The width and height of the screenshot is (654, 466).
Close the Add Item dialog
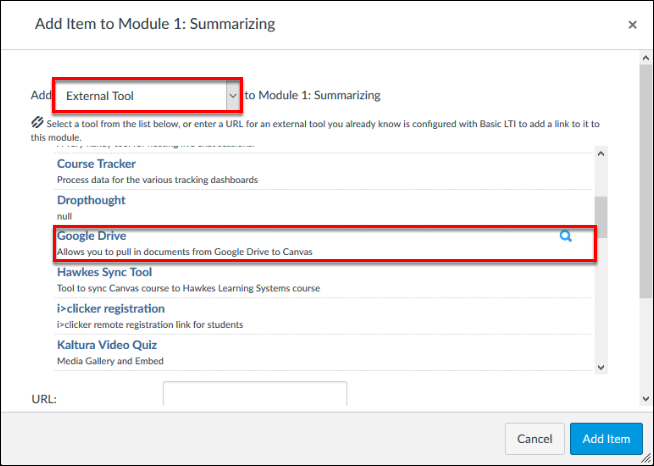(x=632, y=25)
